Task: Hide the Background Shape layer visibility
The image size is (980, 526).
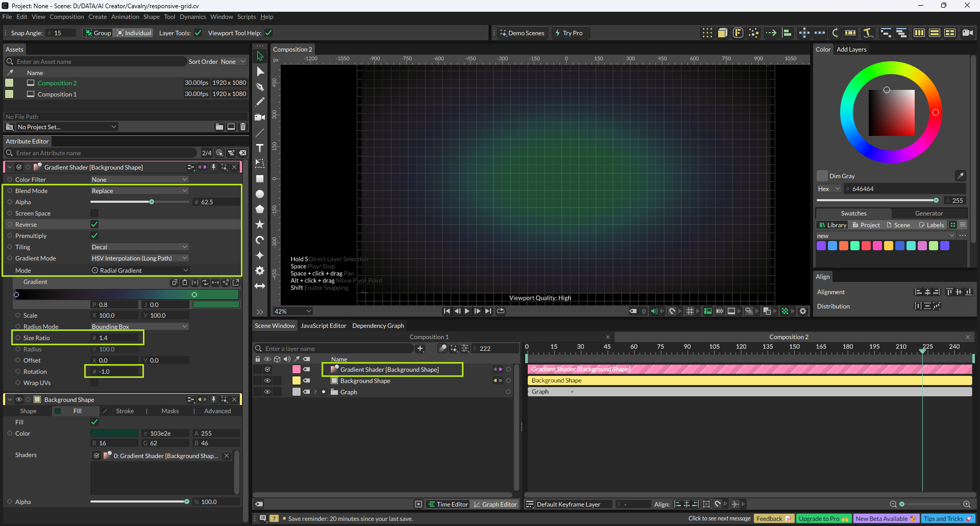Action: pos(267,380)
